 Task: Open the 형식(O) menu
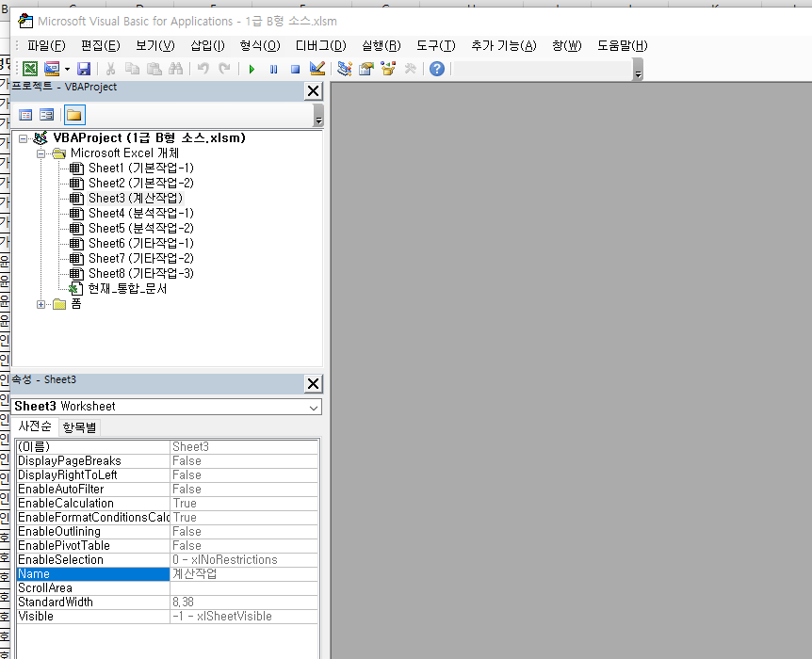(x=260, y=45)
